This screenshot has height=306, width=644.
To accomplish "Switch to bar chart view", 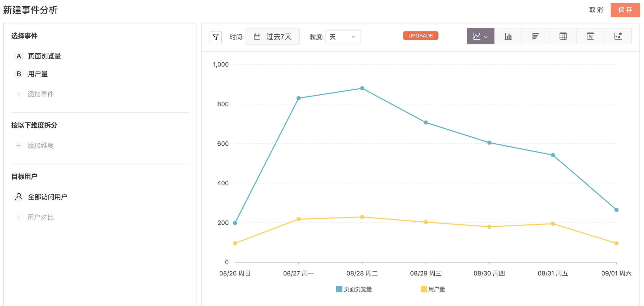I will tap(508, 36).
